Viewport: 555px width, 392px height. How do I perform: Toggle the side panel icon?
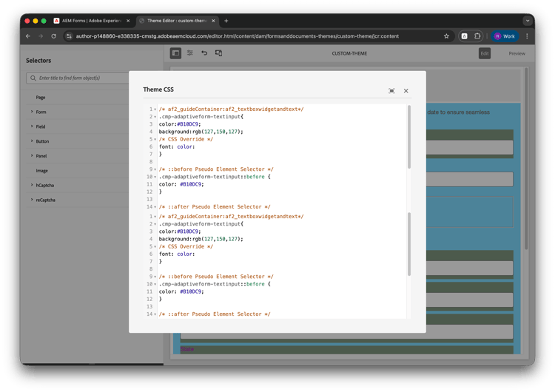pyautogui.click(x=175, y=53)
